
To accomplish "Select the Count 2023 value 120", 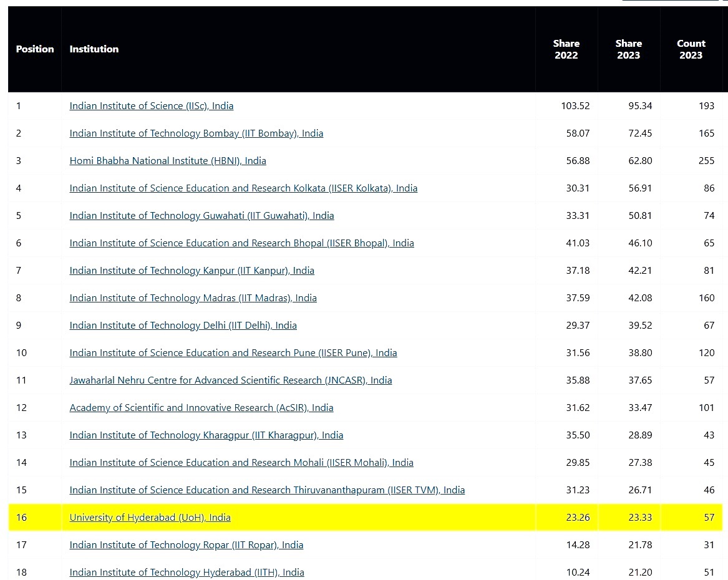I will click(x=707, y=352).
